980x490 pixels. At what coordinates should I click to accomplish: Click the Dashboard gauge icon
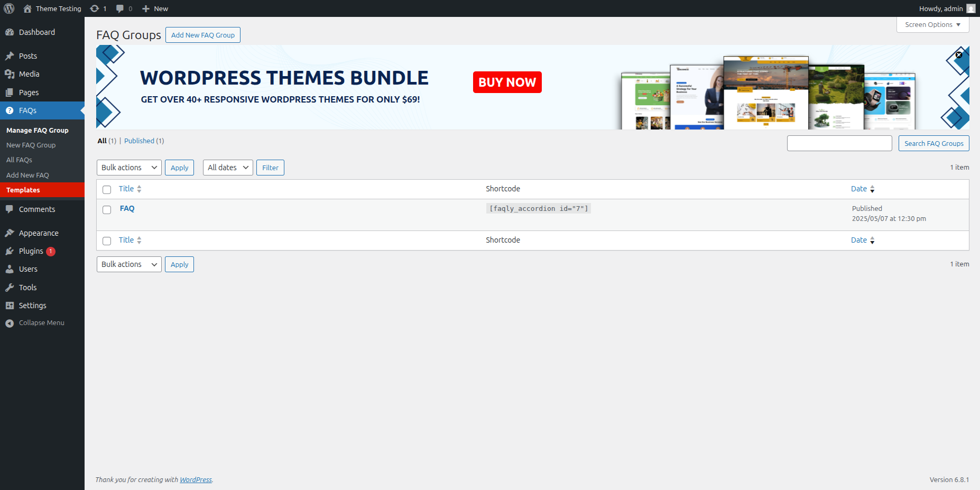coord(10,32)
